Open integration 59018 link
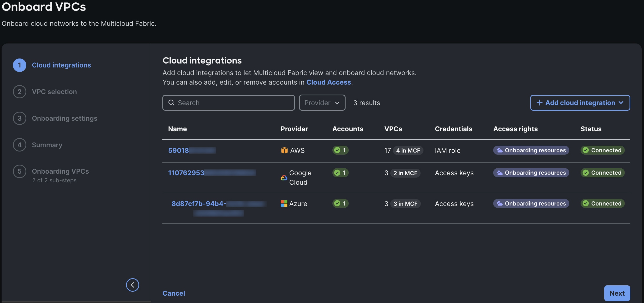This screenshot has height=303, width=644. pyautogui.click(x=192, y=150)
